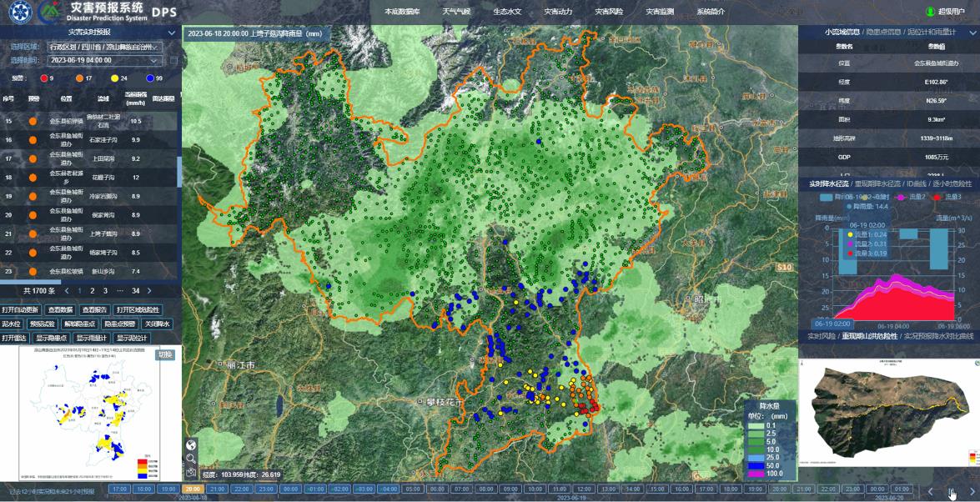
Task: Click the globe view icon on map
Action: click(191, 444)
